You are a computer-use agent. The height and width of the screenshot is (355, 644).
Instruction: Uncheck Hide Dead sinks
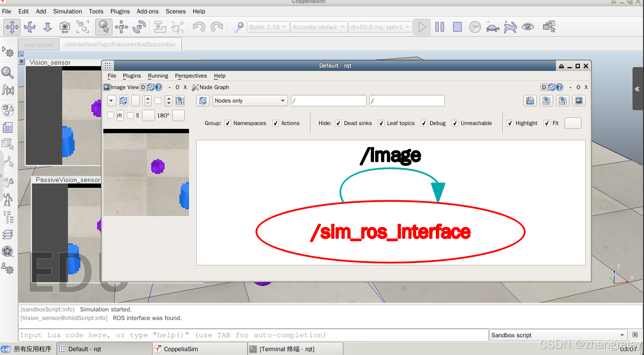pyautogui.click(x=338, y=123)
